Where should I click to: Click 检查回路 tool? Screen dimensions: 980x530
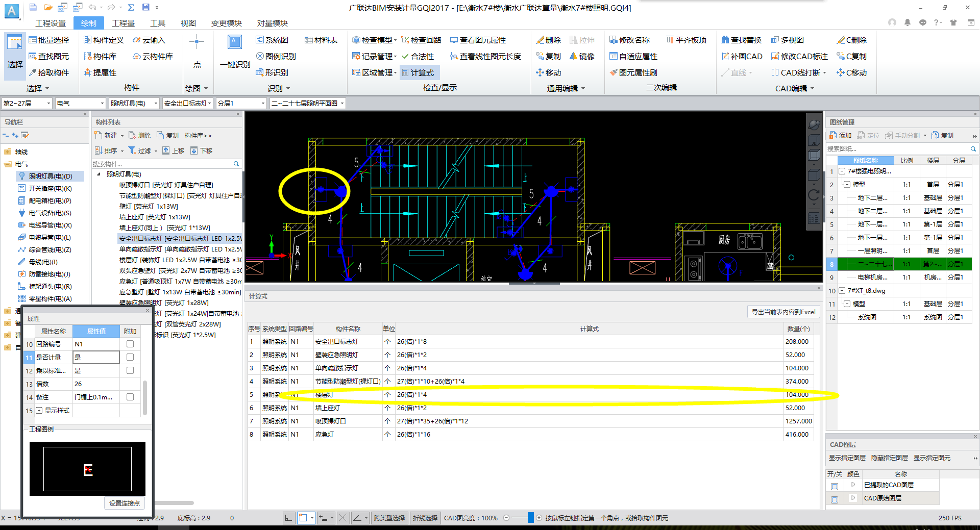[x=422, y=40]
